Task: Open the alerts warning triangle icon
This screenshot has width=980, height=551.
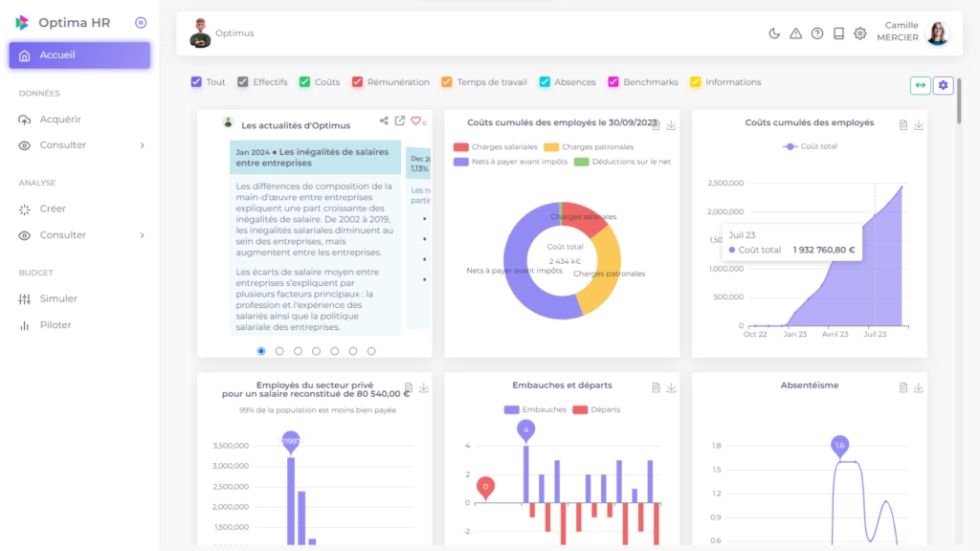Action: click(x=795, y=33)
